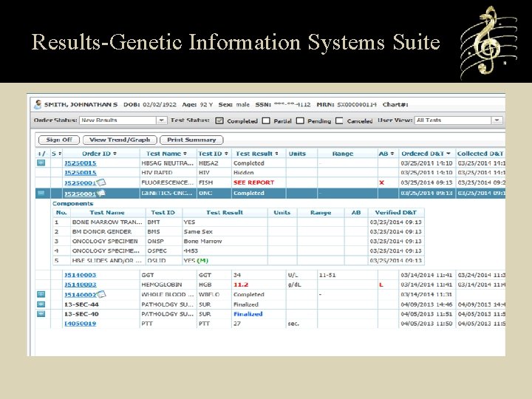Viewport: 532px width, 399px height.
Task: Expand the WHOLE BLOOD row J5140002
Action: (x=41, y=294)
